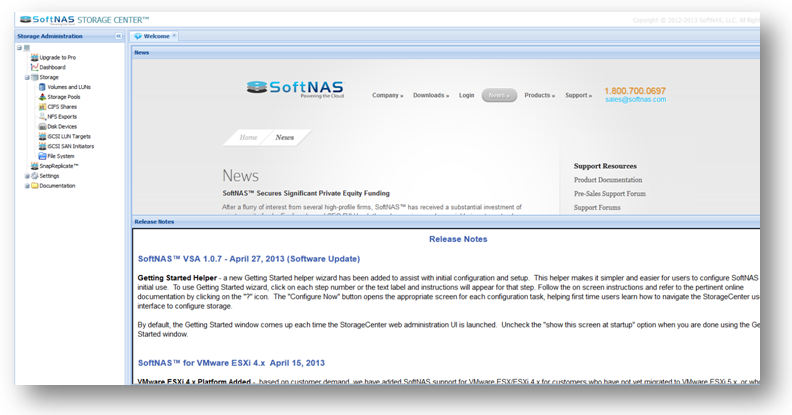The height and width of the screenshot is (415, 792).
Task: Click the Disk Devices icon
Action: tap(42, 126)
